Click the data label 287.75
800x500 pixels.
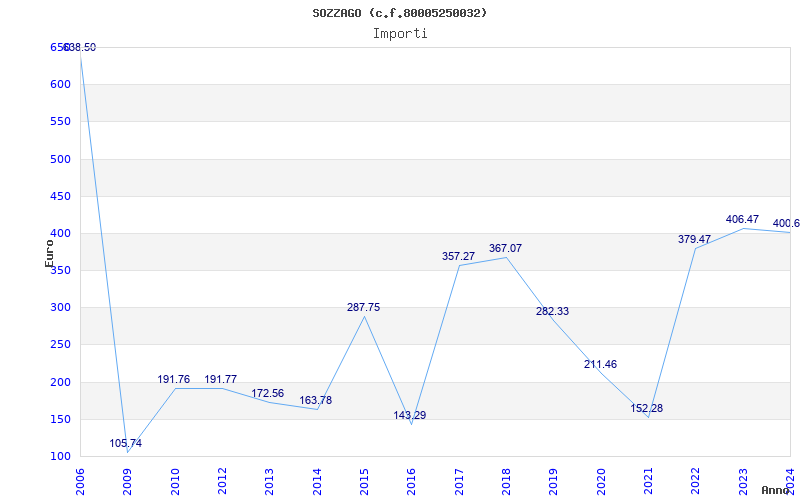pyautogui.click(x=363, y=308)
